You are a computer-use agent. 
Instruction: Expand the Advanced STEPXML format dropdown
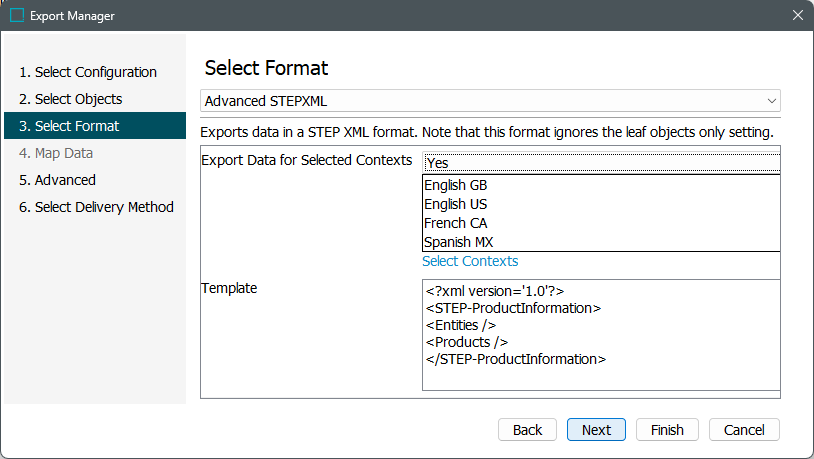(x=490, y=101)
